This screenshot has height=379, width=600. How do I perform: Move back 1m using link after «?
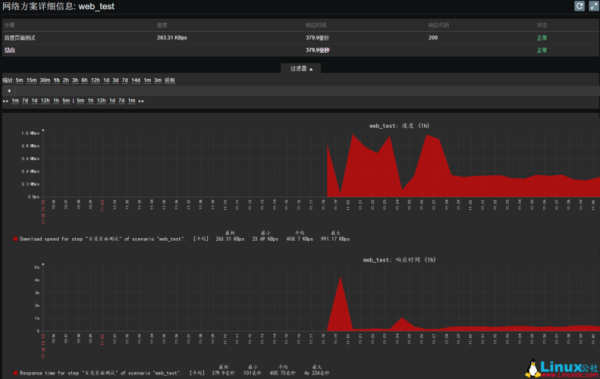click(x=15, y=101)
